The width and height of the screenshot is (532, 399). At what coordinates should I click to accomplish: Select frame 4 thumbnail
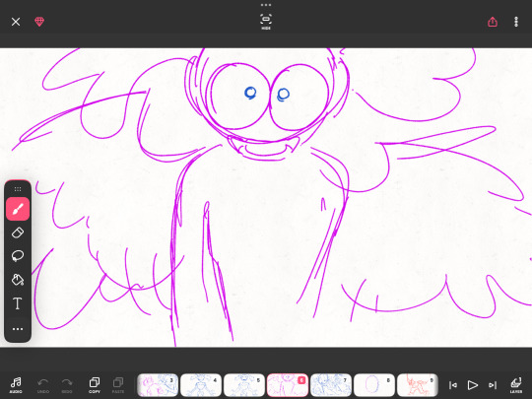point(201,385)
